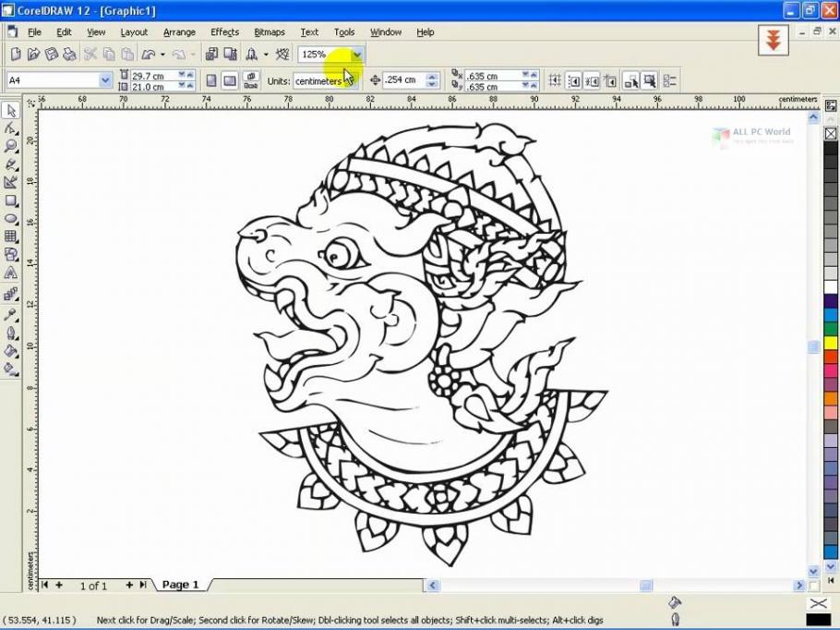Toggle Snap to Grid
The width and height of the screenshot is (840, 630).
pyautogui.click(x=555, y=81)
